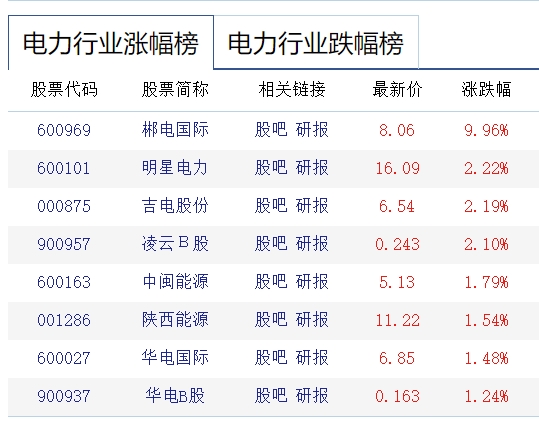Open 股吧 for 郴电国际
The width and height of the screenshot is (539, 425).
[271, 130]
